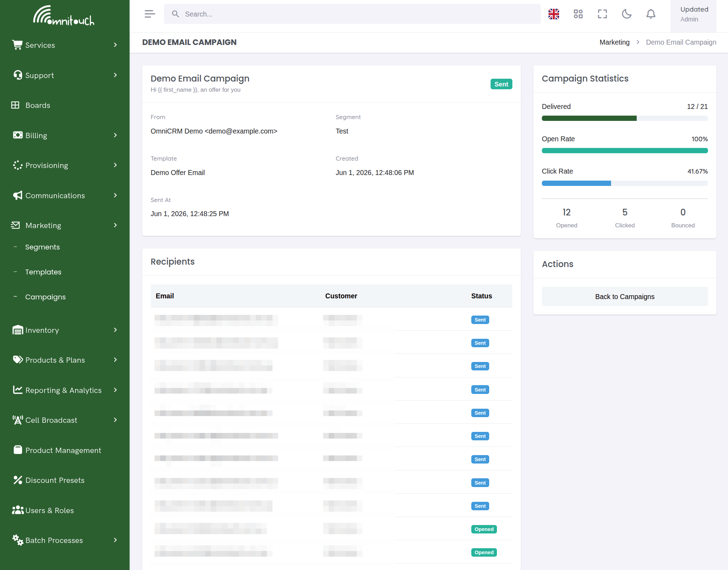Open Discount Presets in the sidebar
Image resolution: width=728 pixels, height=570 pixels.
click(x=55, y=480)
